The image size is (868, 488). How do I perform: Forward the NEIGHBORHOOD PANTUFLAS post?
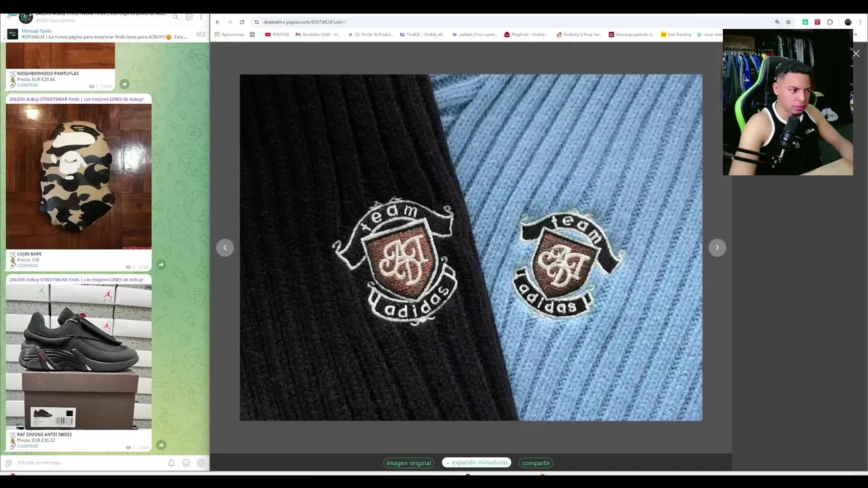124,84
